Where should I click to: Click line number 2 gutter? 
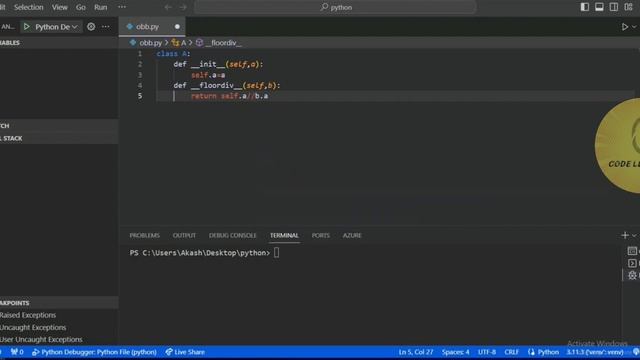[x=140, y=64]
